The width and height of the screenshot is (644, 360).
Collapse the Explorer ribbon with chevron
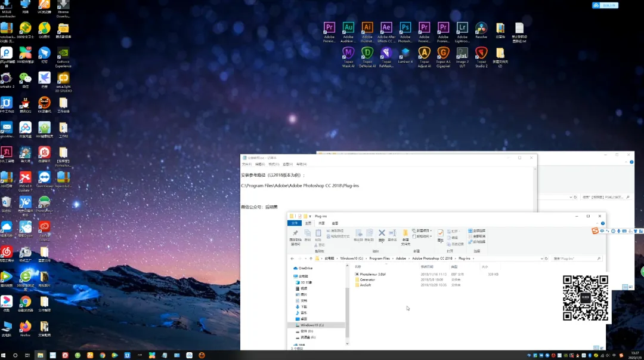(x=597, y=223)
